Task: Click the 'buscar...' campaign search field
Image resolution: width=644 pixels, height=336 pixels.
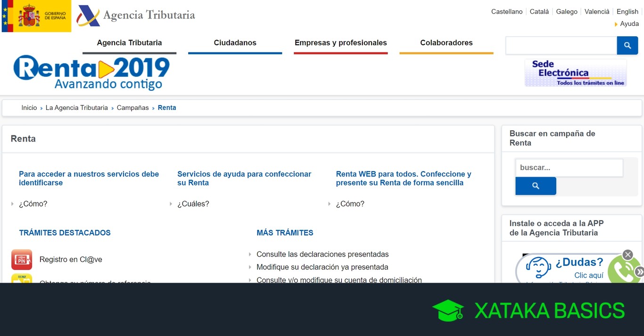Action: tap(569, 168)
